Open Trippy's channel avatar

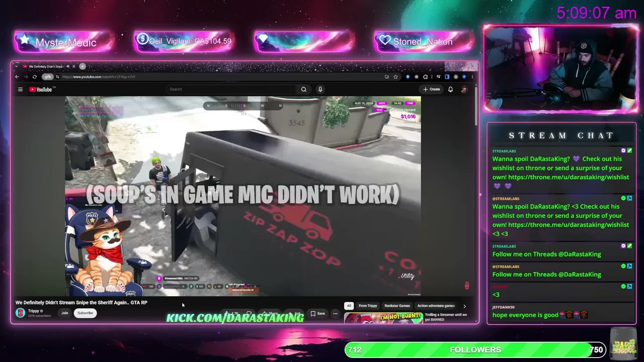pos(20,313)
